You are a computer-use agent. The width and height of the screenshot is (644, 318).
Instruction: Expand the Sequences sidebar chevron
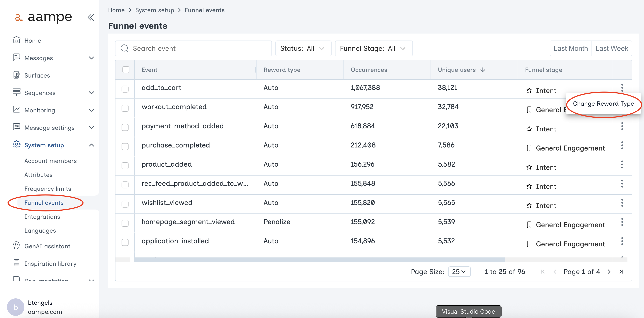(92, 93)
